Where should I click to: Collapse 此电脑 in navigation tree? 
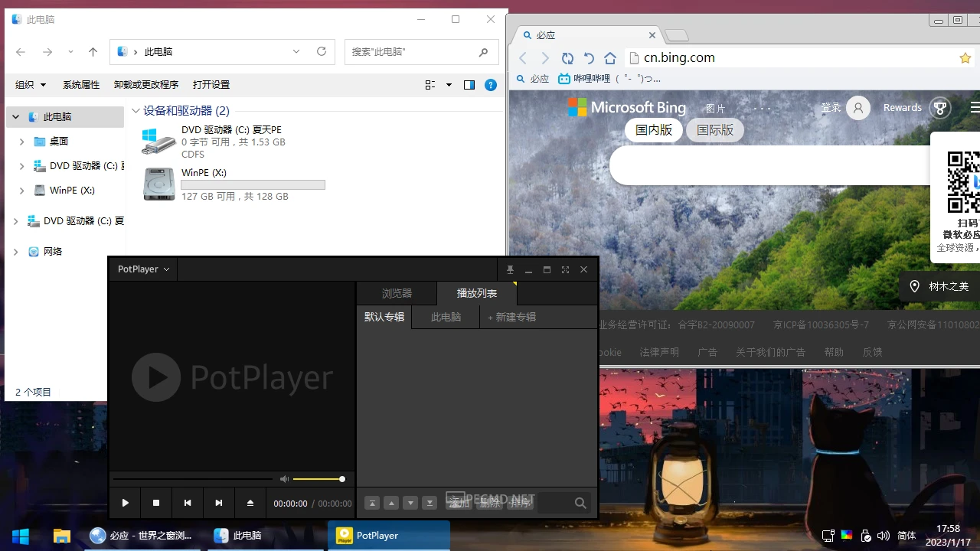tap(15, 117)
